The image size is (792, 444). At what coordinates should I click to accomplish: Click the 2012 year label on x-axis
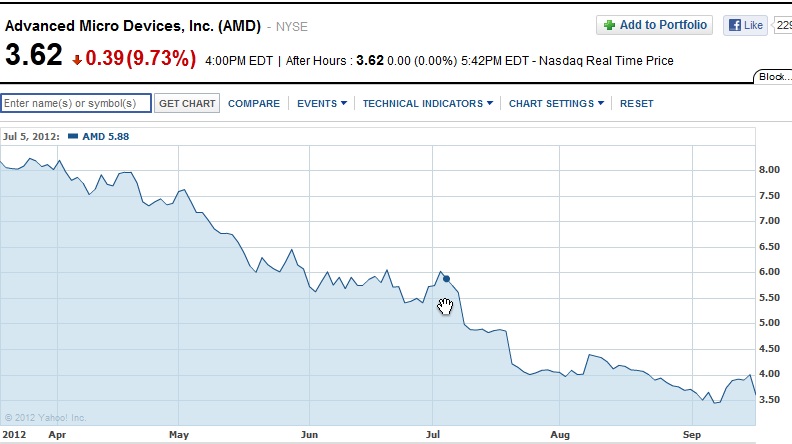(x=14, y=434)
